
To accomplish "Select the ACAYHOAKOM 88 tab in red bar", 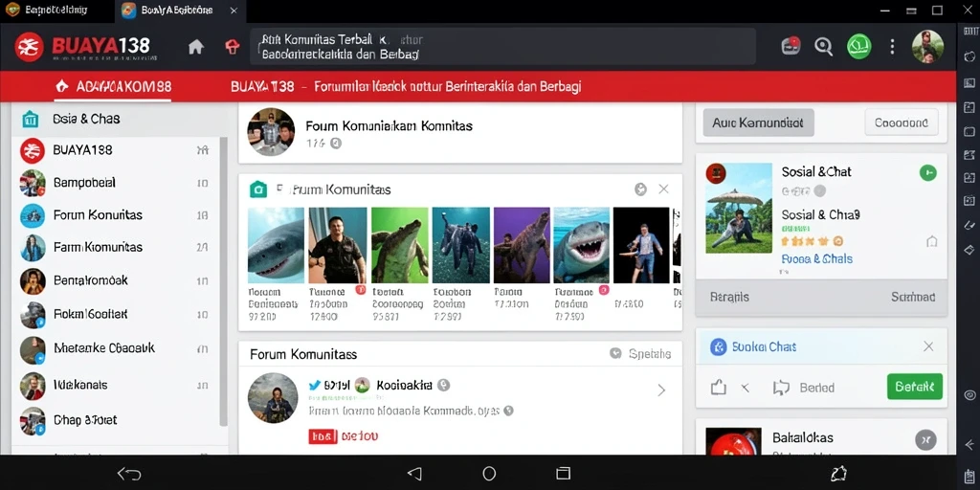I will coord(113,86).
